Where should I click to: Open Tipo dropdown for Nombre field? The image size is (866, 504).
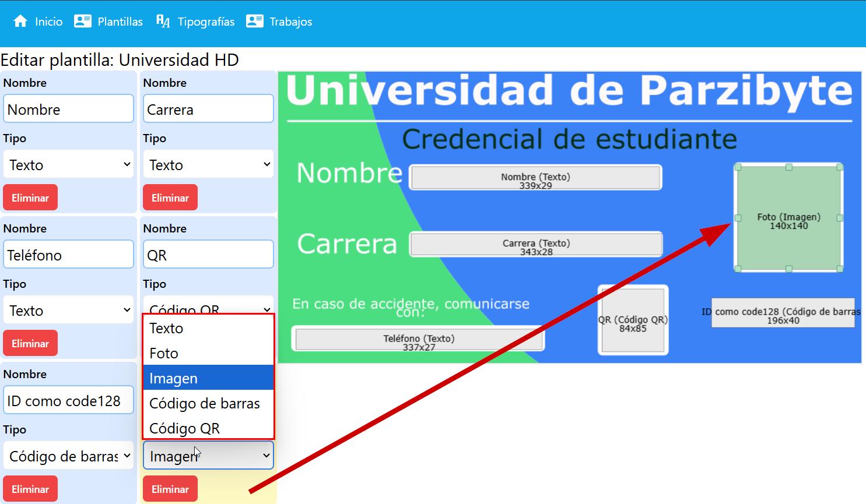(69, 165)
